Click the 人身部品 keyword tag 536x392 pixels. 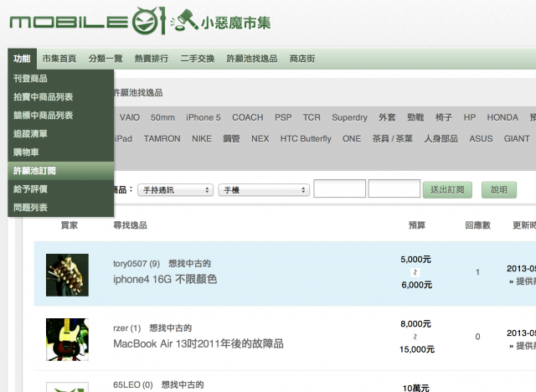(x=441, y=139)
